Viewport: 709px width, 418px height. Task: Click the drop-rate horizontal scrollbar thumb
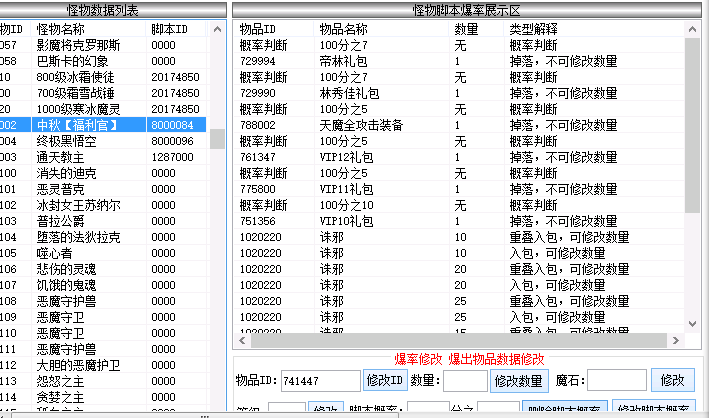(x=458, y=340)
